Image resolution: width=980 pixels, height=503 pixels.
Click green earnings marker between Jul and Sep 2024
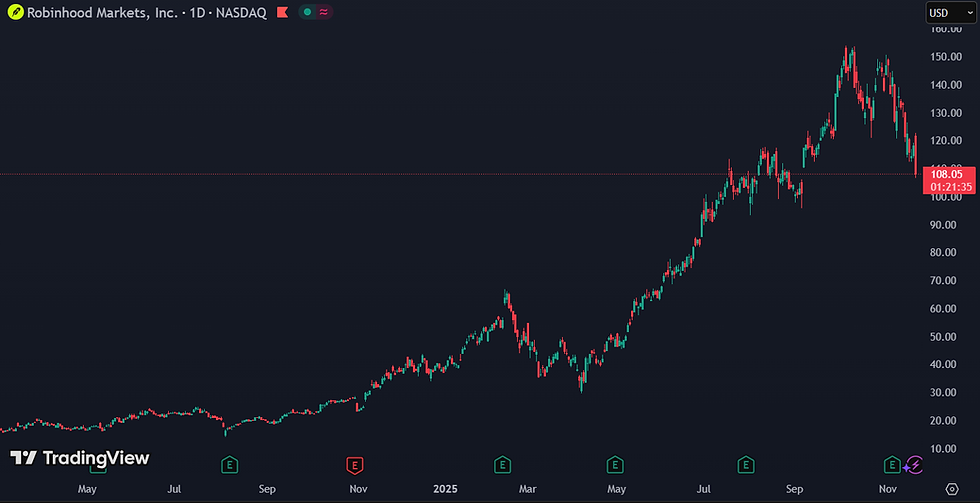tap(231, 465)
